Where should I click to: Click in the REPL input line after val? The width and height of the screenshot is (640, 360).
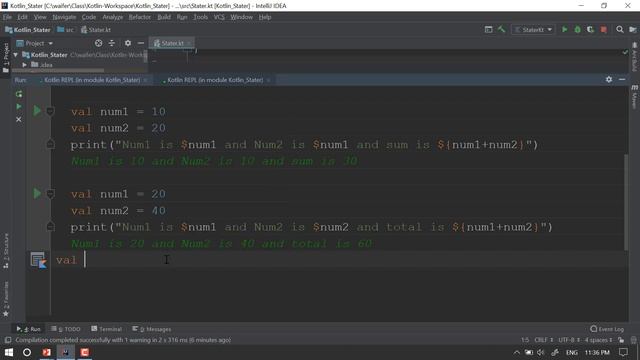(86, 260)
